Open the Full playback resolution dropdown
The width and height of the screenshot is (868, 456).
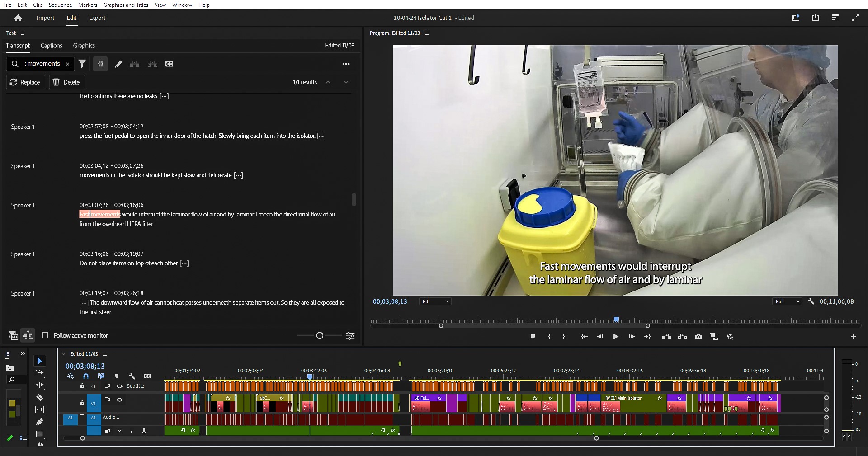[788, 301]
